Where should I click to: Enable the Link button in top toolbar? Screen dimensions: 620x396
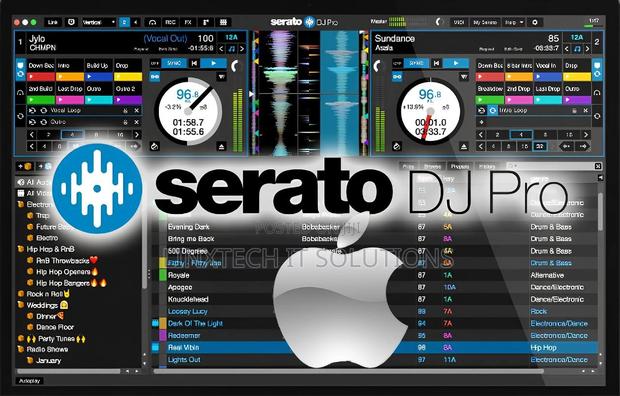(x=53, y=22)
